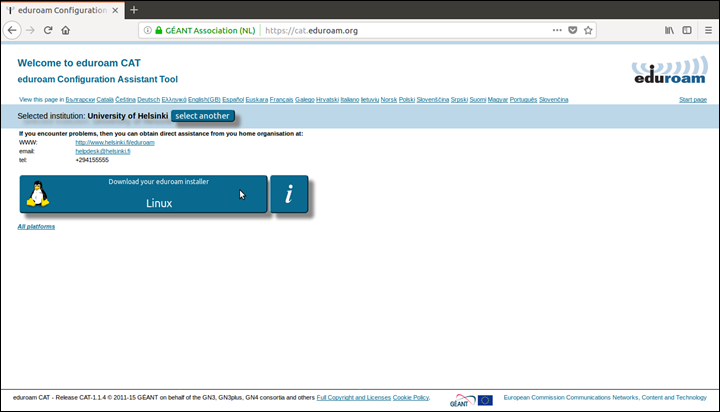The image size is (720, 412).
Task: Show site information icon in address bar
Action: pos(147,30)
